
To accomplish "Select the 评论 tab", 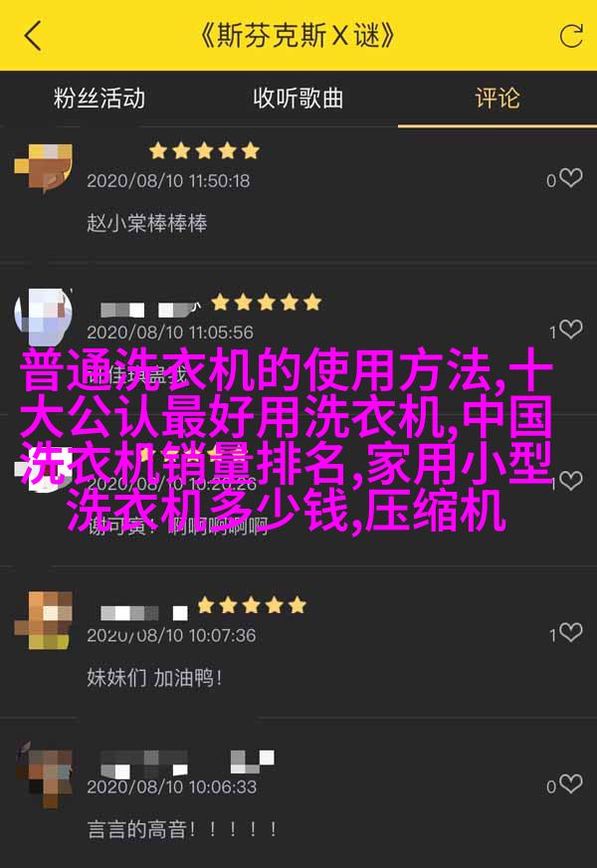I will point(497,99).
